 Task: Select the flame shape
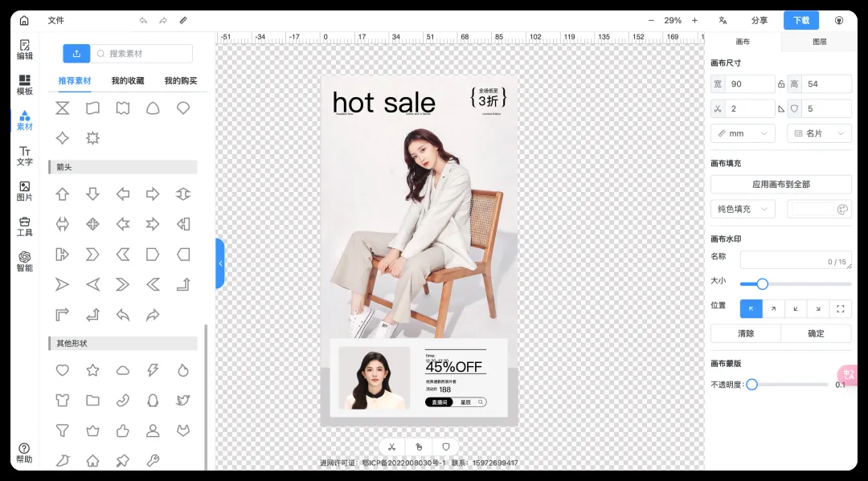pos(183,370)
